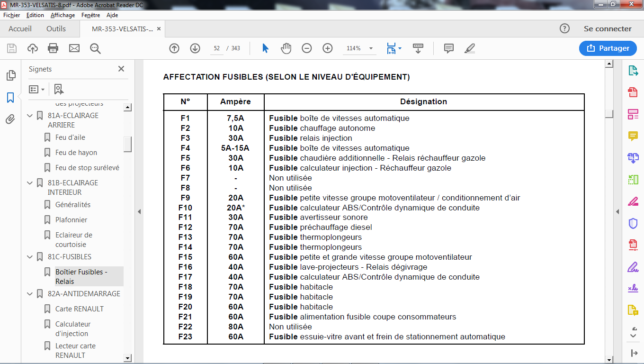Click the highlight text pen tool
644x364 pixels.
(x=470, y=48)
